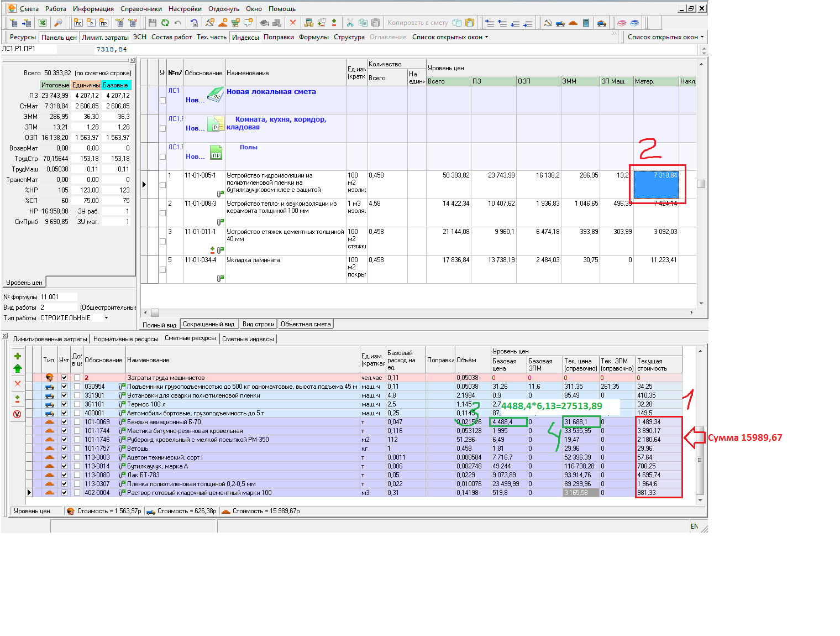840x636 pixels.
Task: Toggle Учт checkbox for Бензин авиационный Б-70
Action: pyautogui.click(x=64, y=422)
